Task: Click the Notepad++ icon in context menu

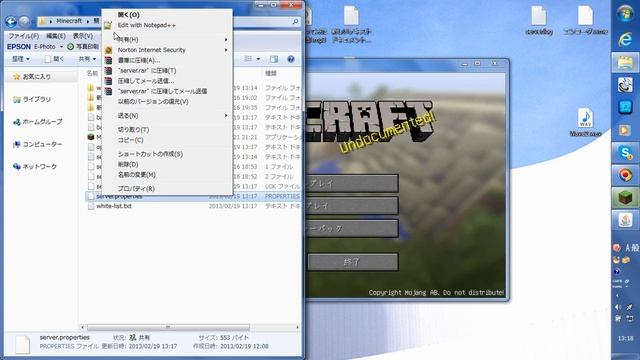Action: (108, 25)
